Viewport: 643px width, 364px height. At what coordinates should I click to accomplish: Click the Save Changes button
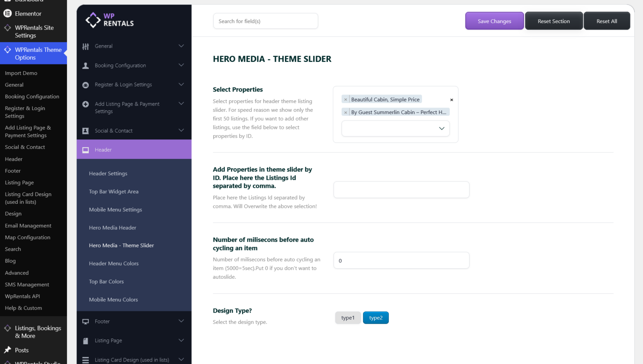[494, 21]
